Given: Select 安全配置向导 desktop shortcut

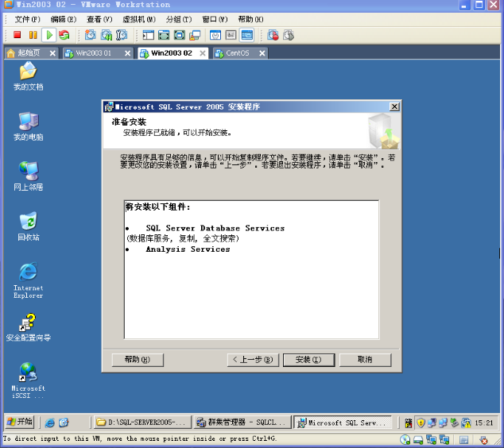Looking at the screenshot, I should click(x=29, y=327).
